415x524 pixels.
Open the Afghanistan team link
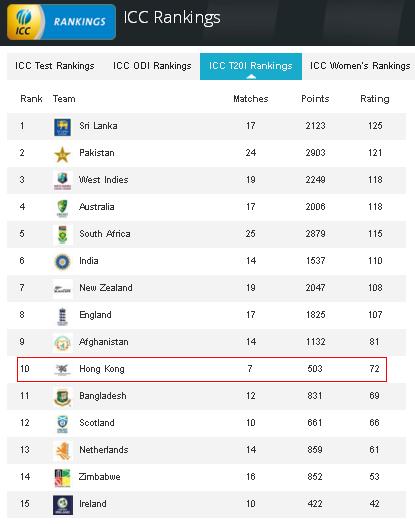pyautogui.click(x=104, y=342)
